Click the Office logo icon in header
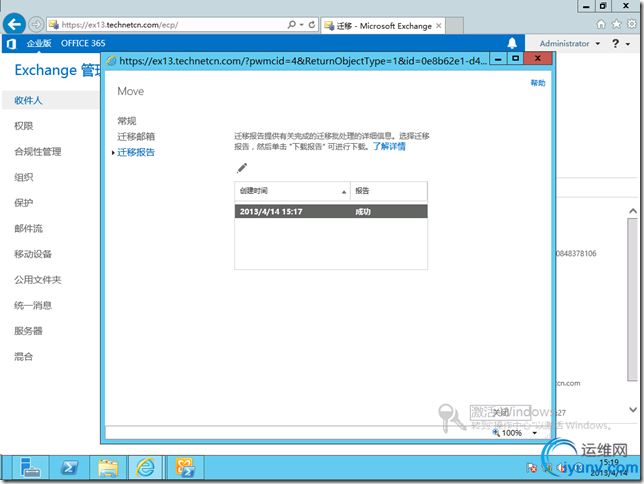The width and height of the screenshot is (644, 484). tap(12, 44)
